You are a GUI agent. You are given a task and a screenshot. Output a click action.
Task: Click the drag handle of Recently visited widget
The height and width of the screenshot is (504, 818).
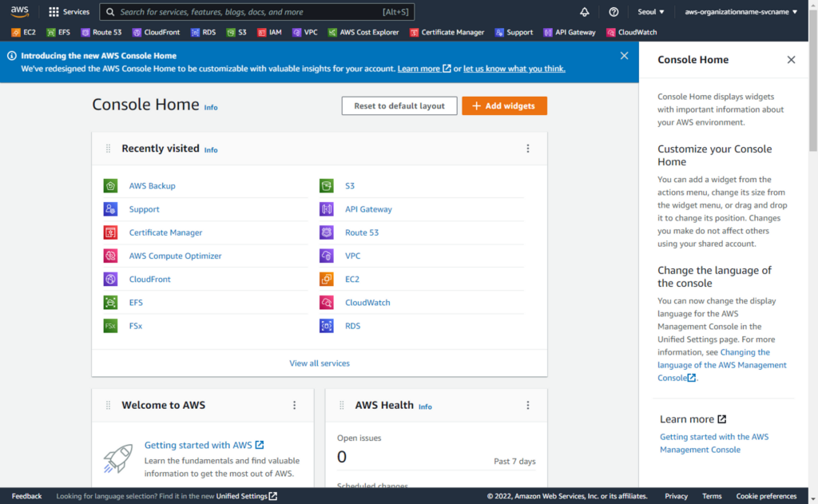coord(108,149)
